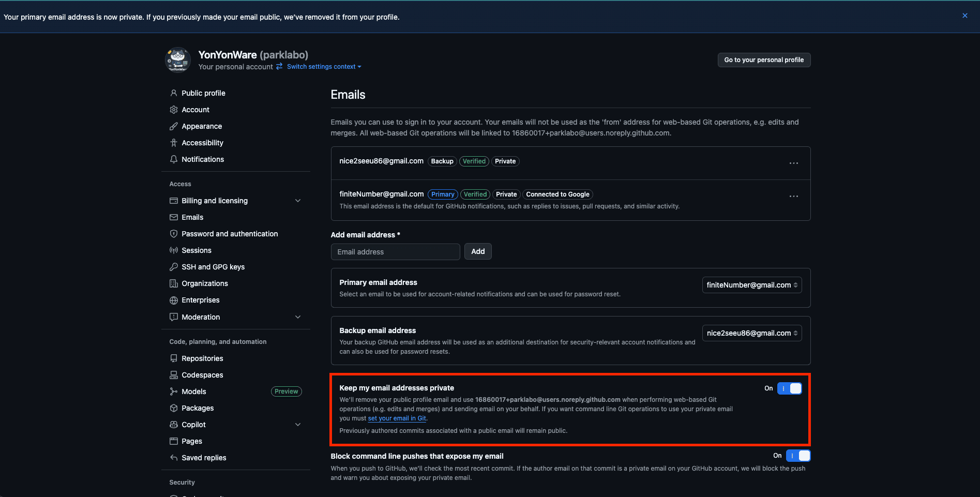Follow the set your email in Git link
Screen dimensions: 980x497
[397, 418]
